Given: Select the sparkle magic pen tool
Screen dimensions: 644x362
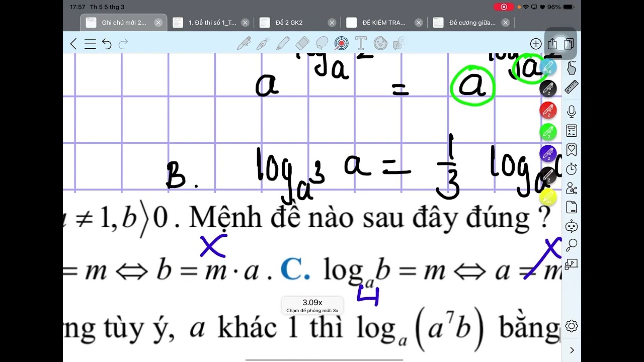Looking at the screenshot, I should coord(263,44).
